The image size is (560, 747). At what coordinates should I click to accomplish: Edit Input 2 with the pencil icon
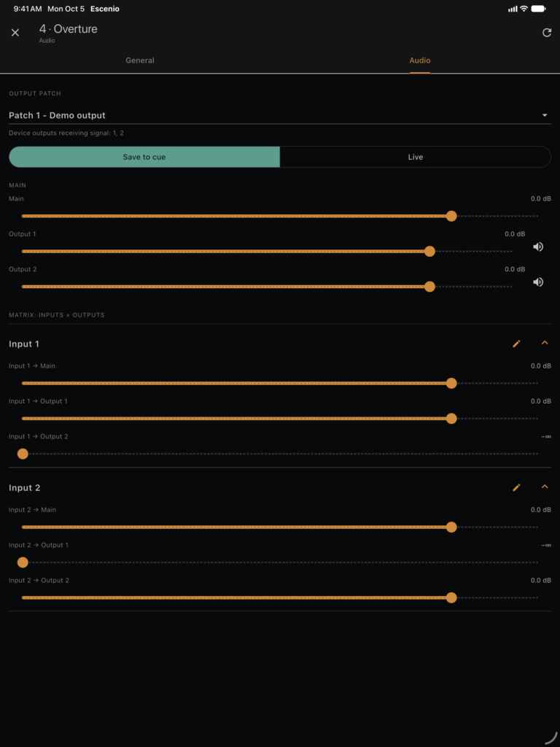point(517,487)
